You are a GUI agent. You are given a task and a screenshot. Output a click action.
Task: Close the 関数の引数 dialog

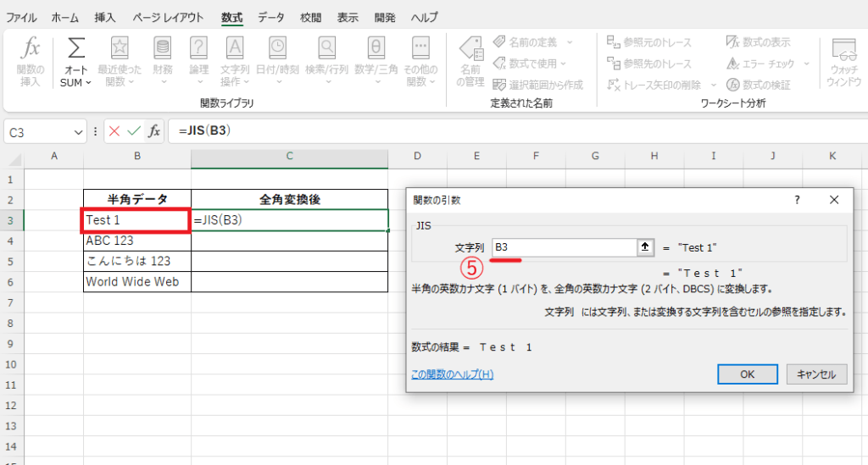click(x=834, y=200)
